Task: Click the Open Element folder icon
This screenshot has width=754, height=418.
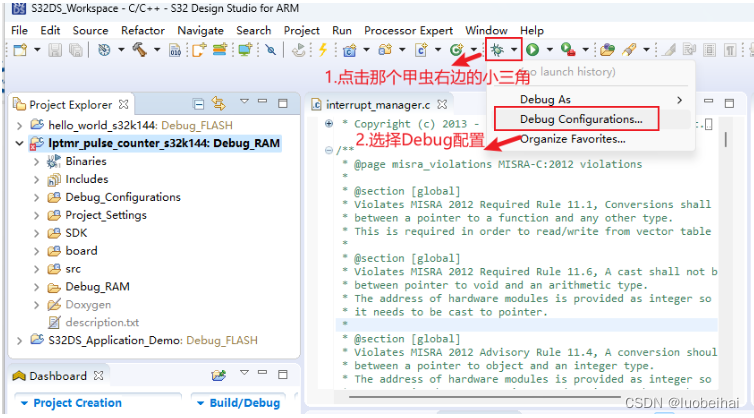Action: click(x=607, y=50)
